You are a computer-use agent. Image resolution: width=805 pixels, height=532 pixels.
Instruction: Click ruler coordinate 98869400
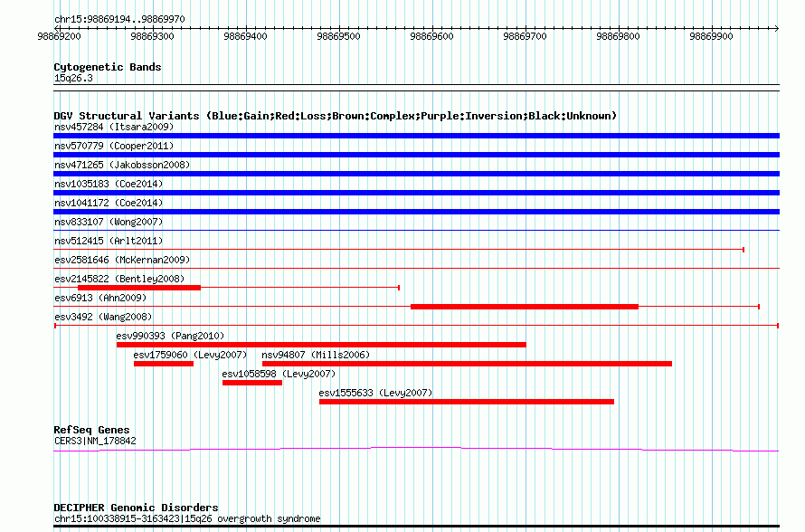point(245,36)
